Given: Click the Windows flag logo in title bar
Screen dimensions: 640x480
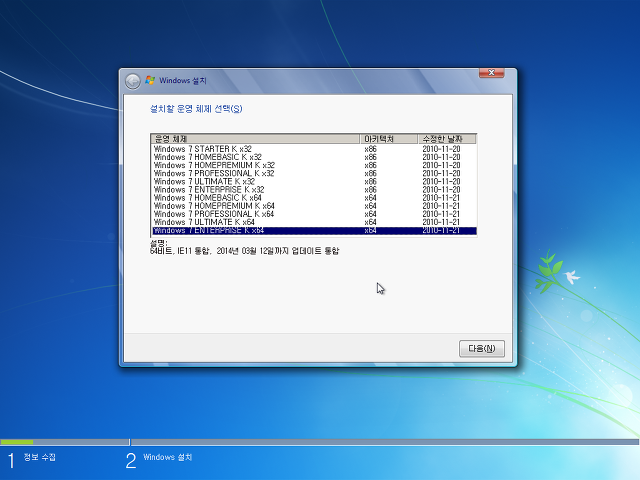Looking at the screenshot, I should tap(150, 80).
